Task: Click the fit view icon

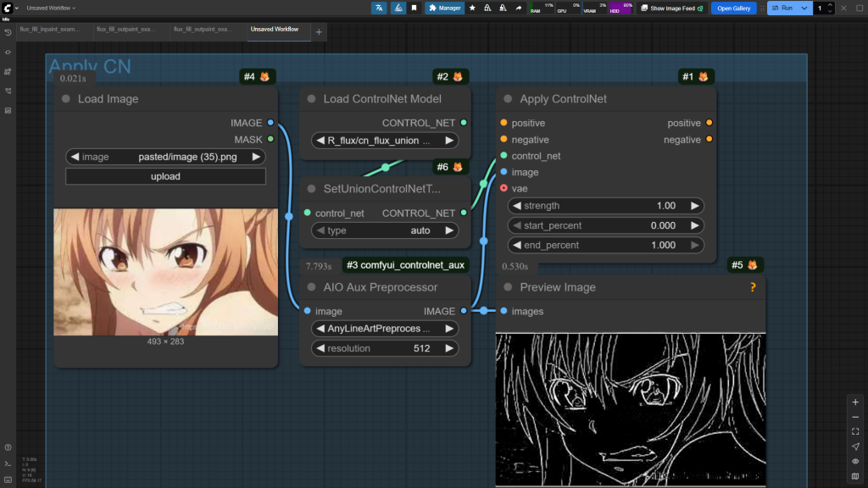Action: coord(855,431)
